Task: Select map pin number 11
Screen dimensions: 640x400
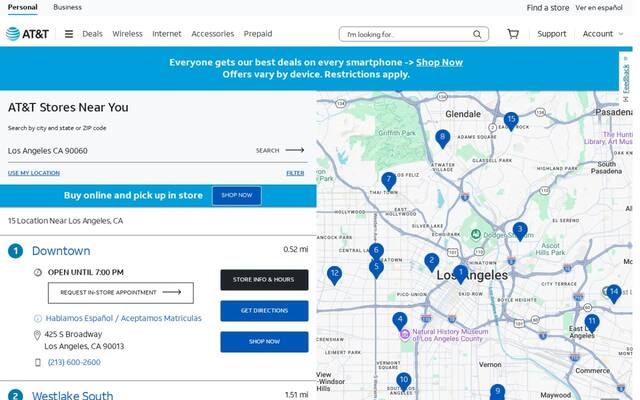Action: [x=592, y=322]
